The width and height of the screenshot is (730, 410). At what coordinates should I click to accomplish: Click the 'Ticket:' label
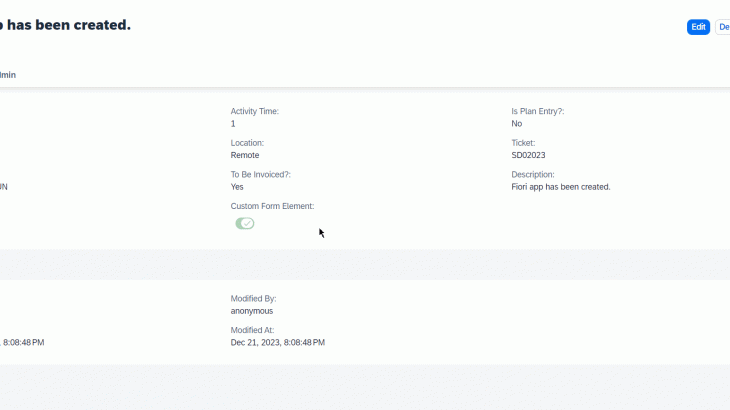click(x=523, y=143)
